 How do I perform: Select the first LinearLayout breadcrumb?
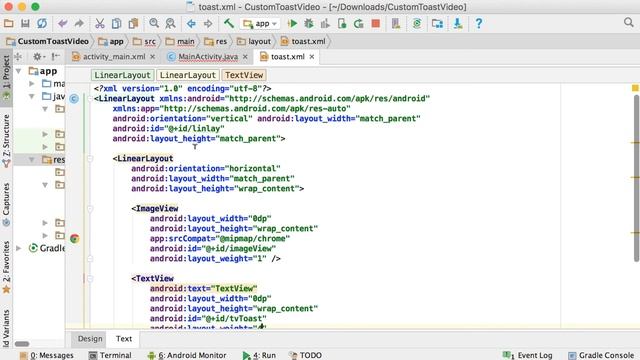(x=122, y=75)
